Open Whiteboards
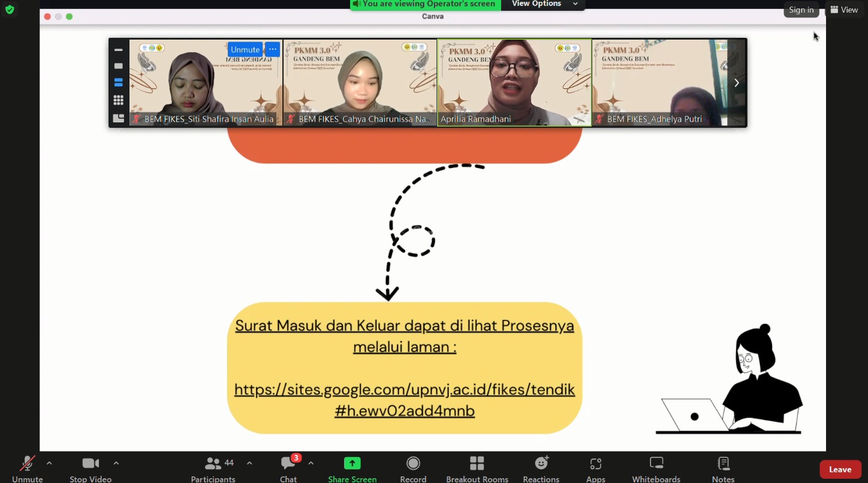868x483 pixels. pyautogui.click(x=656, y=464)
